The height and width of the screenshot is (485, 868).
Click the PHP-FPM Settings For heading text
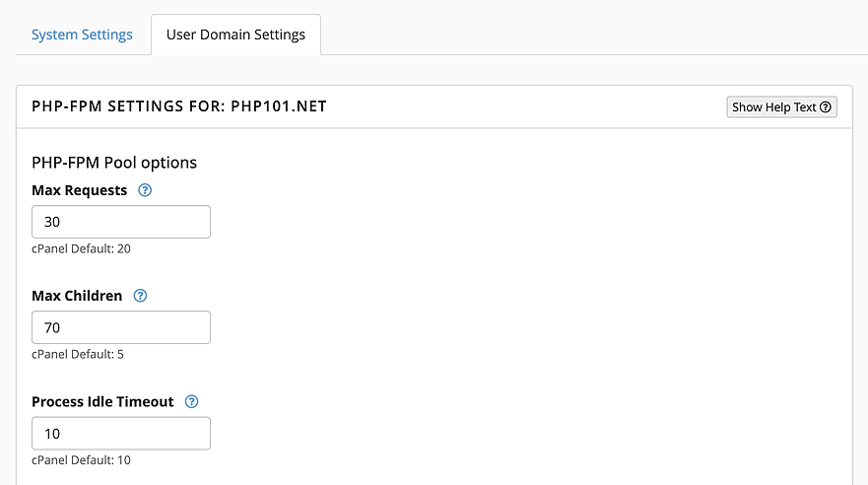[x=128, y=106]
